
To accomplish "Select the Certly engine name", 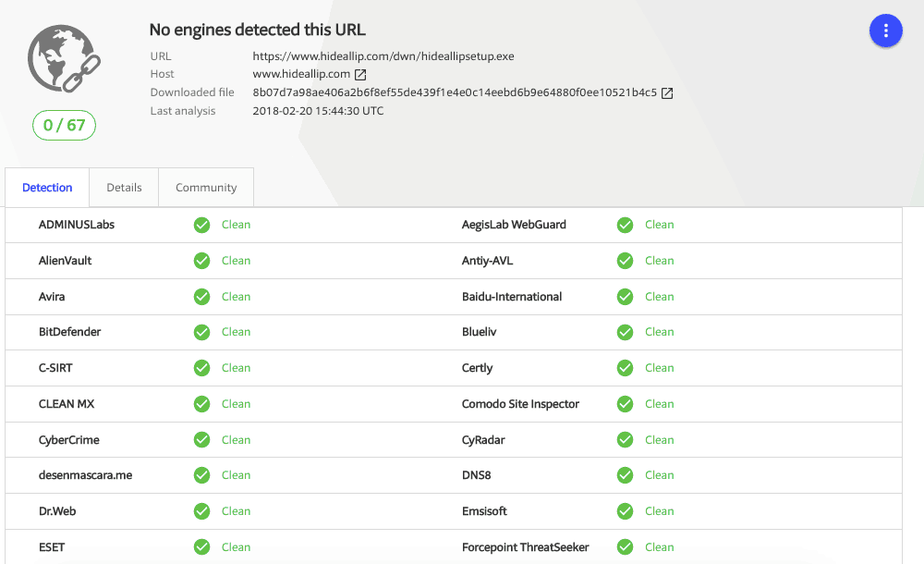I will [x=478, y=368].
